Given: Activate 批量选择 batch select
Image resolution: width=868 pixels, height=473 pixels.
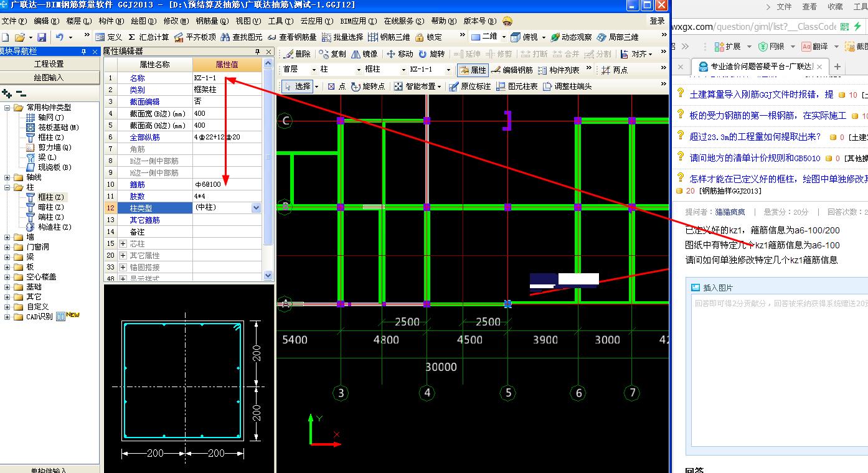Looking at the screenshot, I should click(x=342, y=37).
